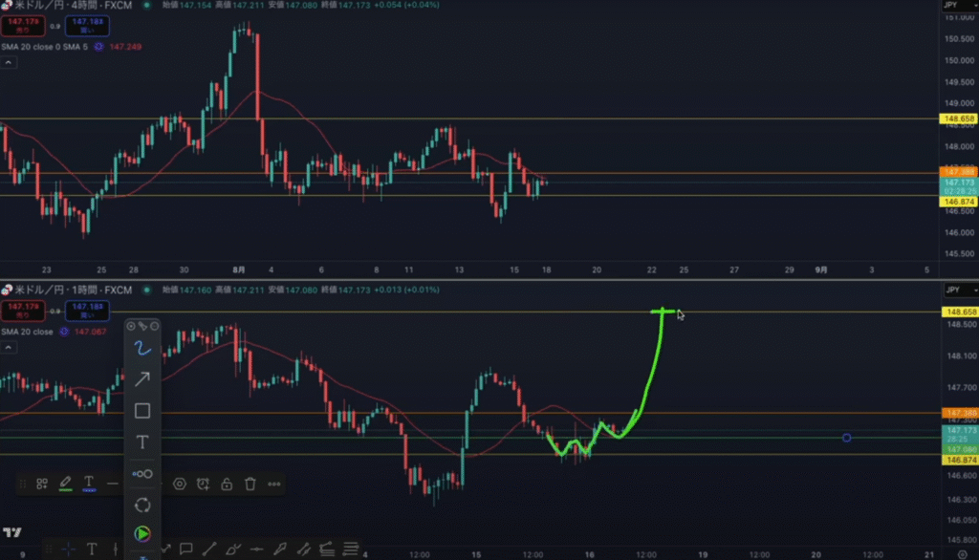Image resolution: width=979 pixels, height=560 pixels.
Task: Click the blue buy button on 1-hour chart
Action: 87,311
